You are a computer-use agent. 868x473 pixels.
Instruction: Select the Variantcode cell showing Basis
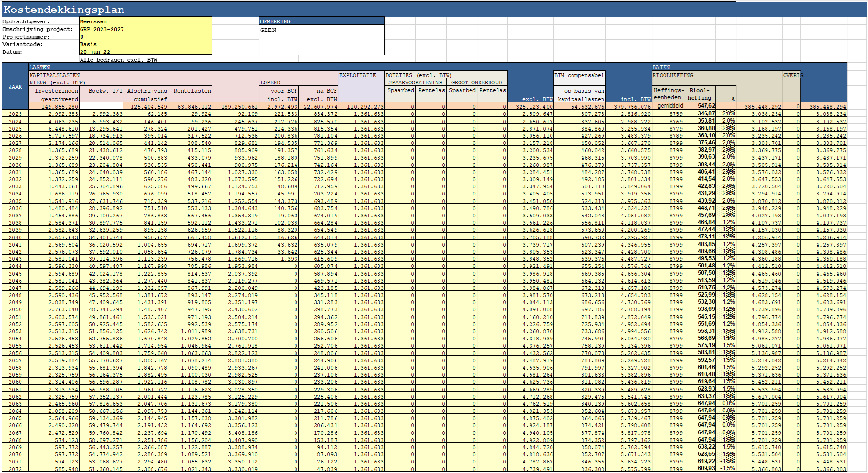(x=145, y=44)
